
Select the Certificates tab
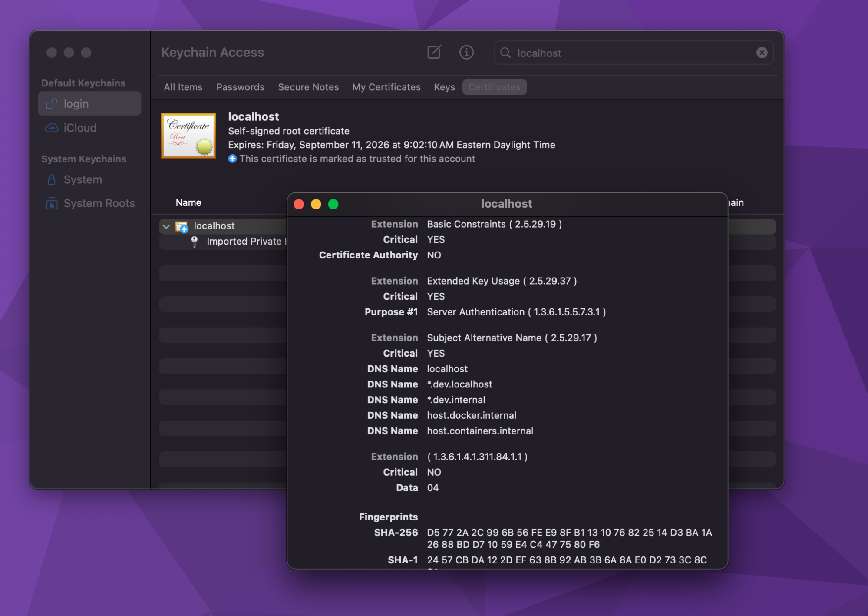(x=494, y=87)
